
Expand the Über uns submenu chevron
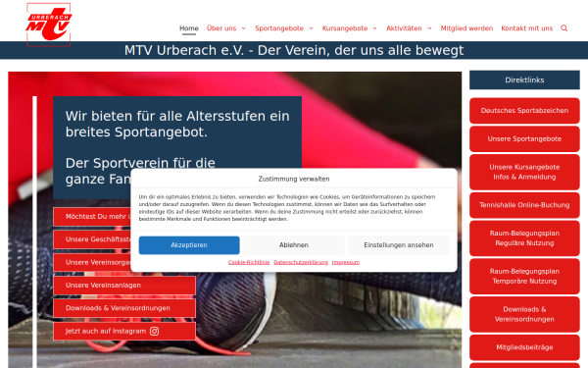click(244, 28)
